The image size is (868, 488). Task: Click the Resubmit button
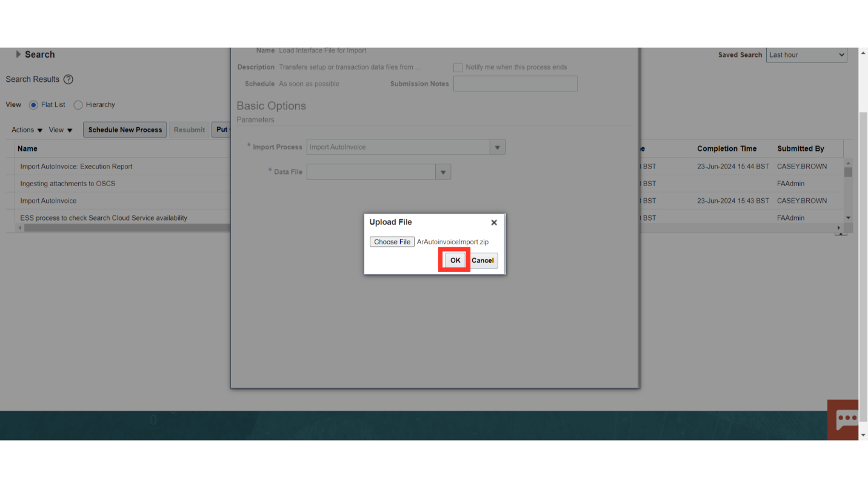pyautogui.click(x=189, y=130)
